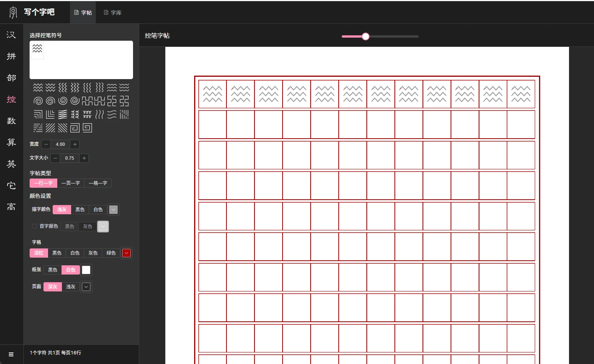
Task: Open the 数 numbers sidebar section
Action: (x=12, y=121)
